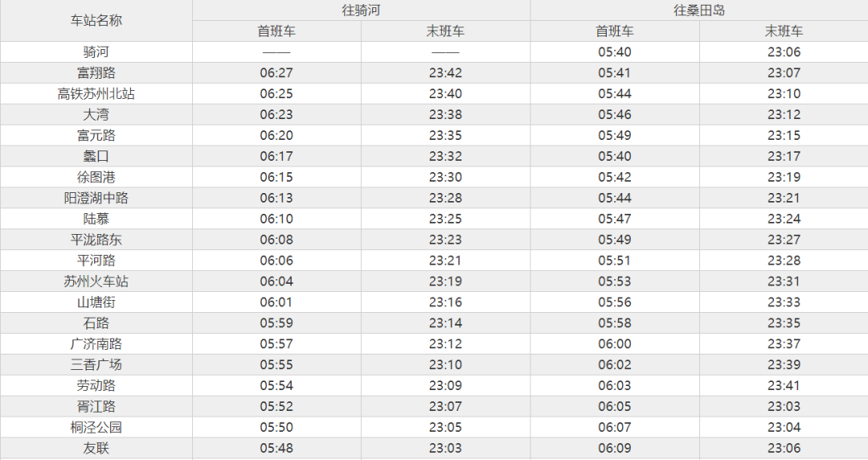This screenshot has height=460, width=868.
Task: Click the 徐图港 station name
Action: (96, 178)
